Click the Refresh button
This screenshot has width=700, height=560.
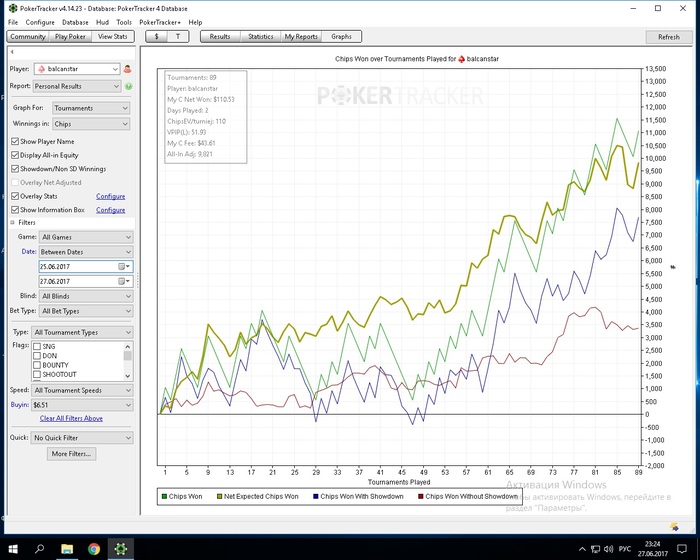tap(668, 37)
